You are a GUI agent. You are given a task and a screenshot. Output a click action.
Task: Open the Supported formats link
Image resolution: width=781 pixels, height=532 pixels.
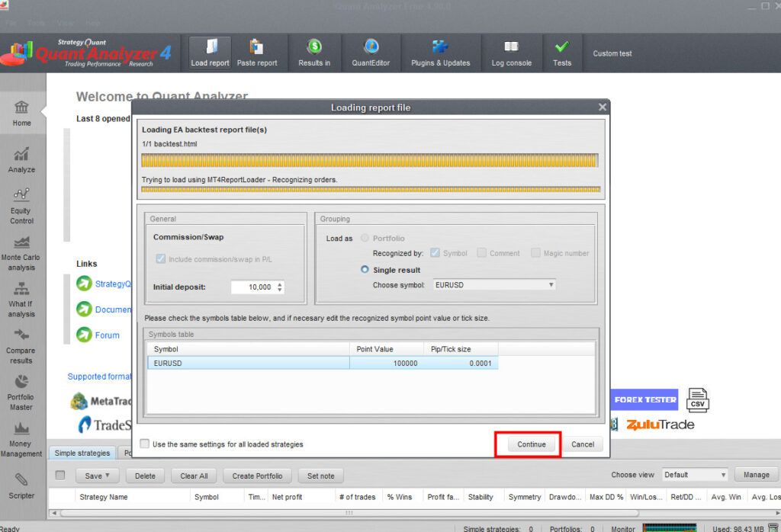pos(99,377)
